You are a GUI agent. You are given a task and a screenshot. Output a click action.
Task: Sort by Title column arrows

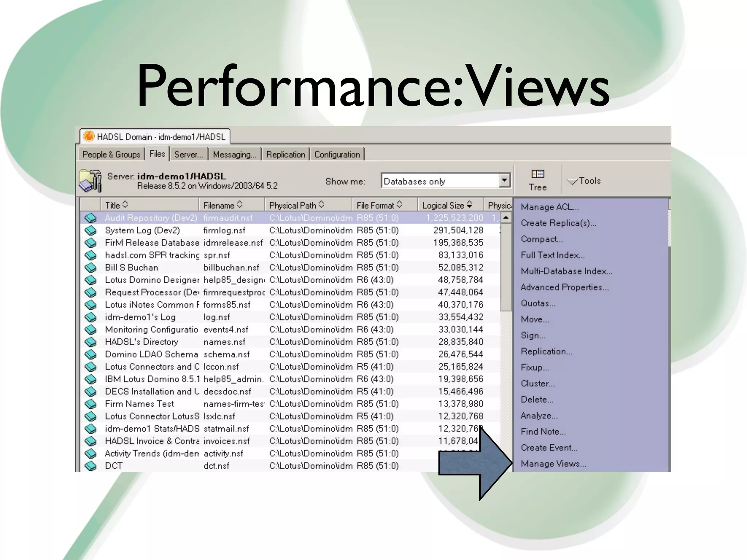[125, 205]
